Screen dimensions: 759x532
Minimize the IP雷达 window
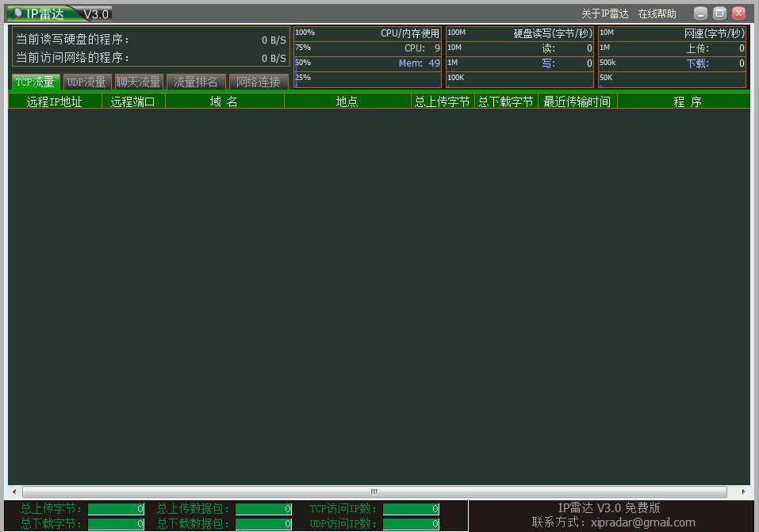pyautogui.click(x=700, y=13)
